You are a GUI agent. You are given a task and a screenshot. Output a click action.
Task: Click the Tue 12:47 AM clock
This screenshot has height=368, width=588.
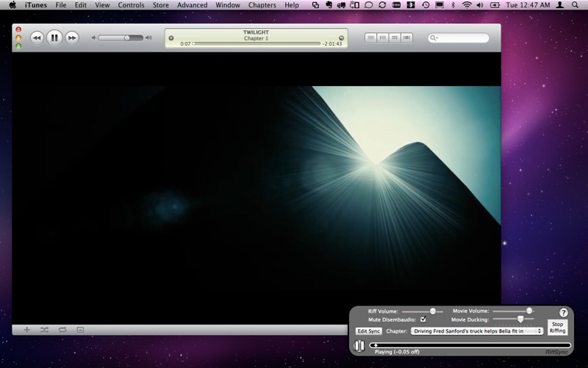528,5
